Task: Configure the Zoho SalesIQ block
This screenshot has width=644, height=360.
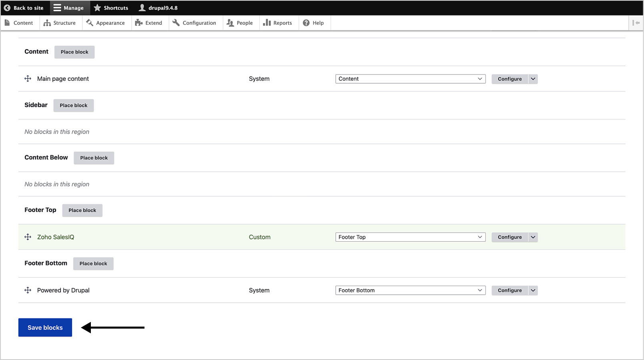Action: 510,237
